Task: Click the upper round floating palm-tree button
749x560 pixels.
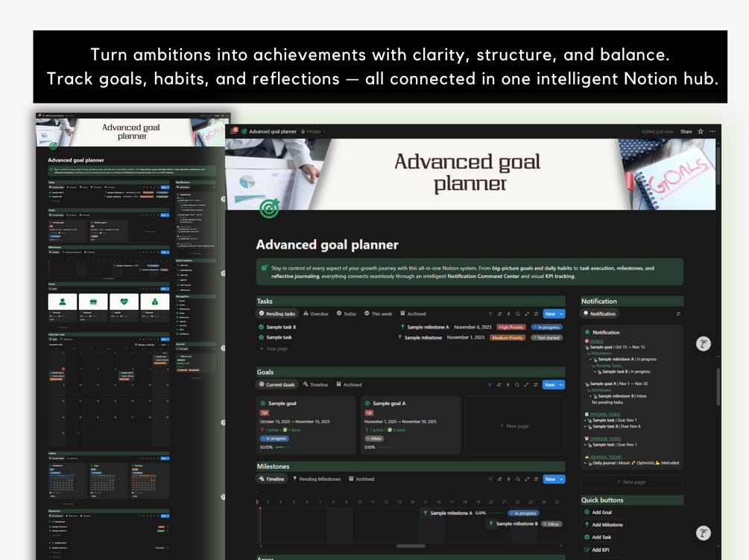Action: tap(703, 344)
